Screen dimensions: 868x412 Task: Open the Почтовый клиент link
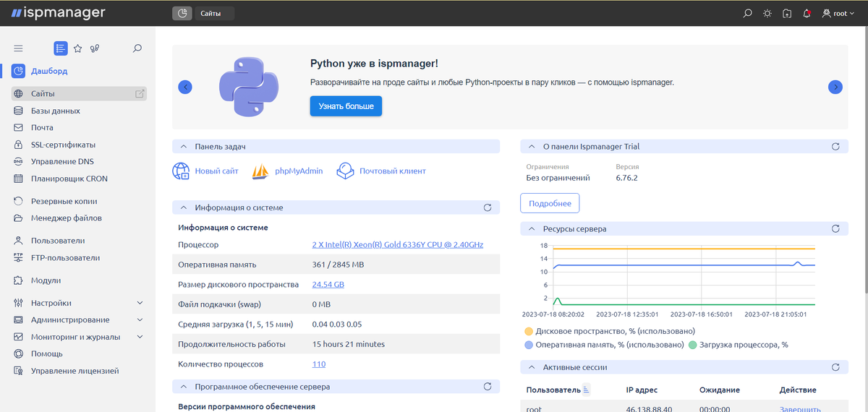393,171
